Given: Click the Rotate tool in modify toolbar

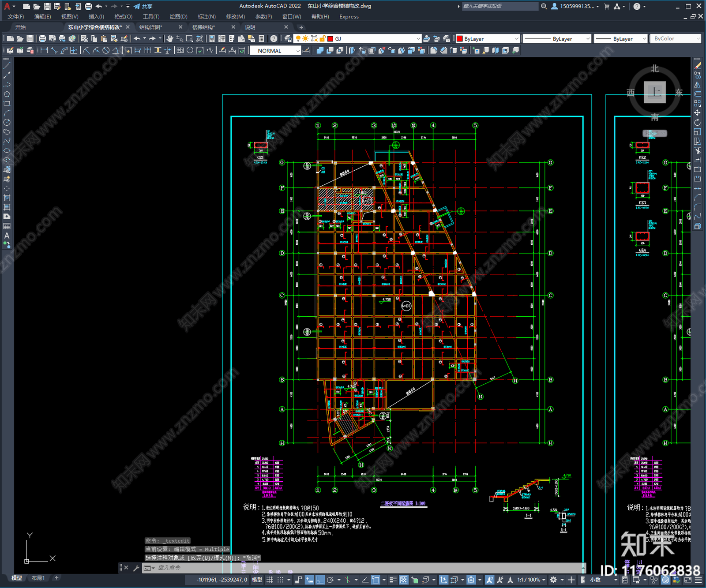Looking at the screenshot, I should pyautogui.click(x=697, y=123).
